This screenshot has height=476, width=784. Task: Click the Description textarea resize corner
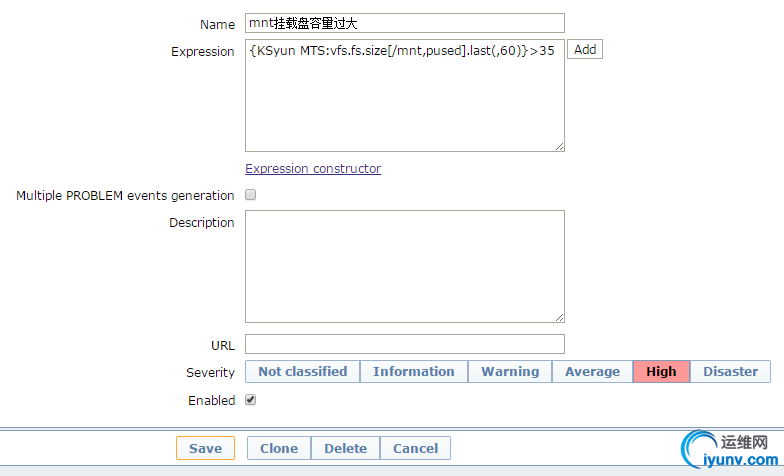tap(560, 317)
